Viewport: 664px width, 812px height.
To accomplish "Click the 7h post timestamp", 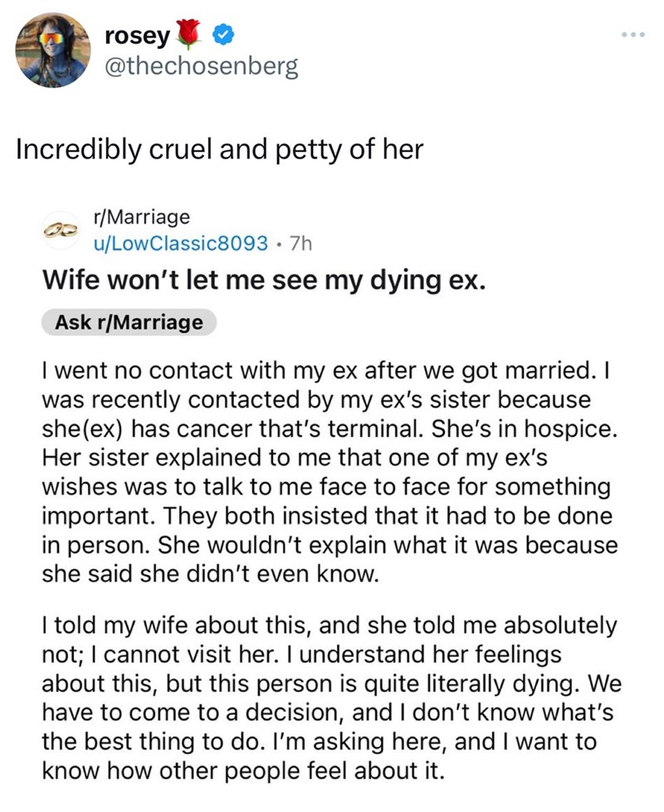I will coord(300,243).
